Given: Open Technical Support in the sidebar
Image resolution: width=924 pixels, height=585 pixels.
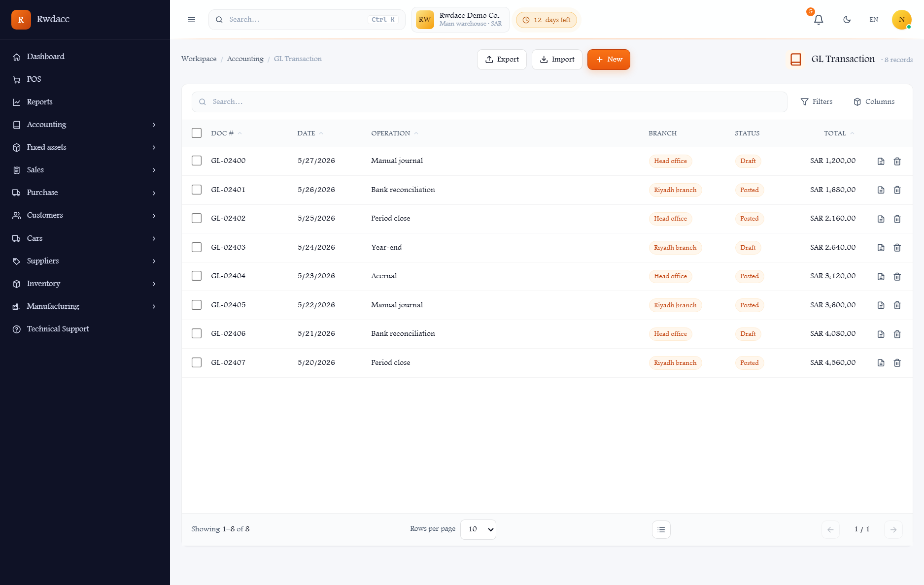Looking at the screenshot, I should (85, 329).
